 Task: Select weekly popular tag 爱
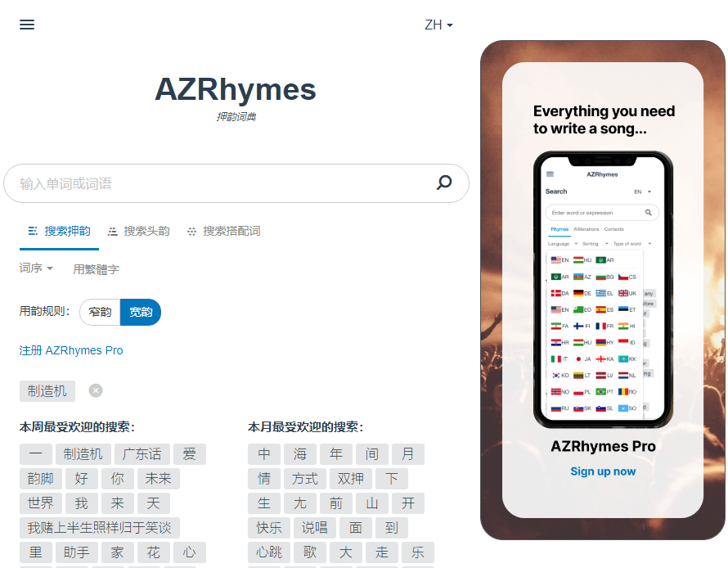(x=190, y=454)
